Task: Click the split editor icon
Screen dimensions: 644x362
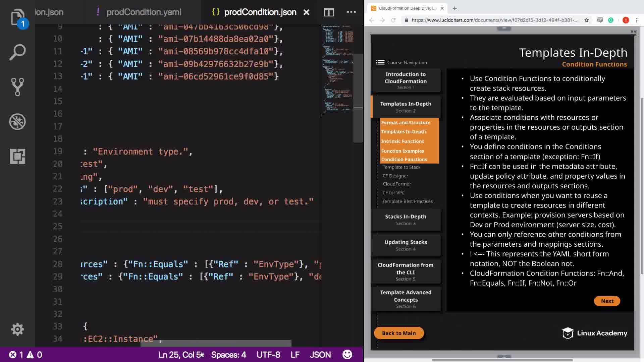Action: click(x=329, y=12)
